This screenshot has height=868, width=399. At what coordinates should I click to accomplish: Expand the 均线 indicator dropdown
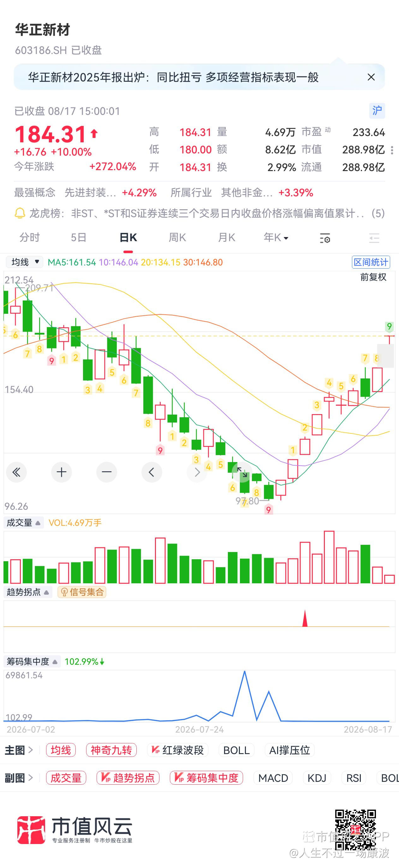click(25, 262)
